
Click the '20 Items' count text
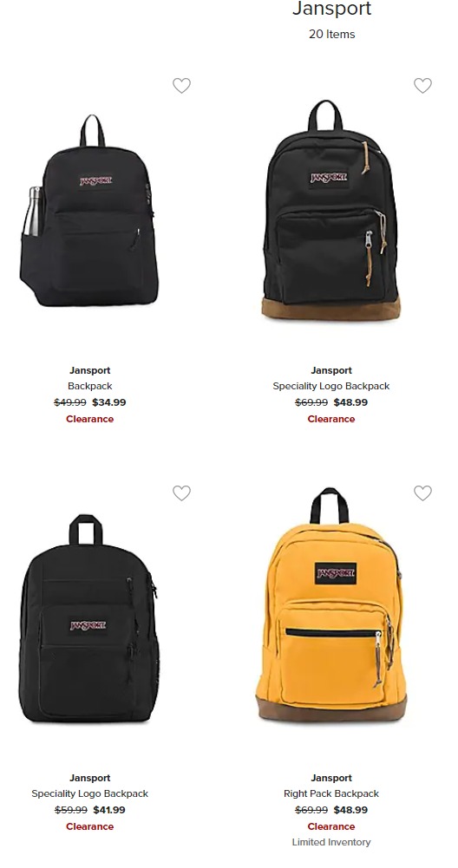331,34
